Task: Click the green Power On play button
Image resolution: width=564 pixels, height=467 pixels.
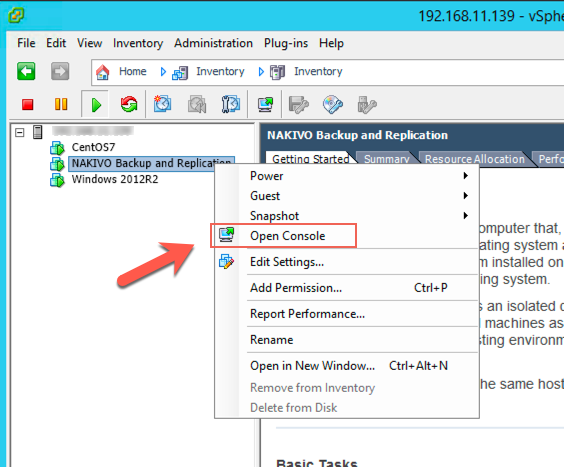Action: click(x=96, y=105)
